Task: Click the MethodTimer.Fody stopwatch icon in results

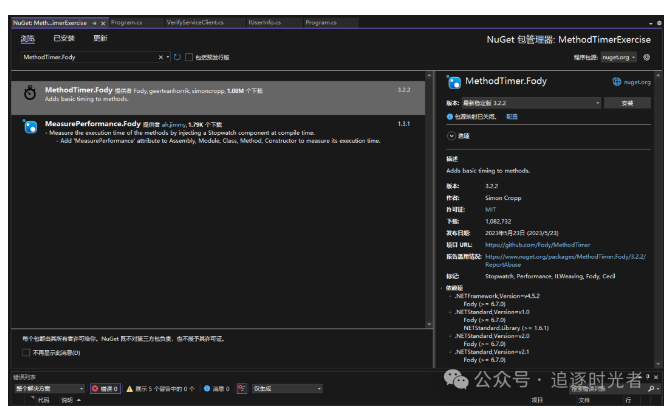Action: point(30,93)
